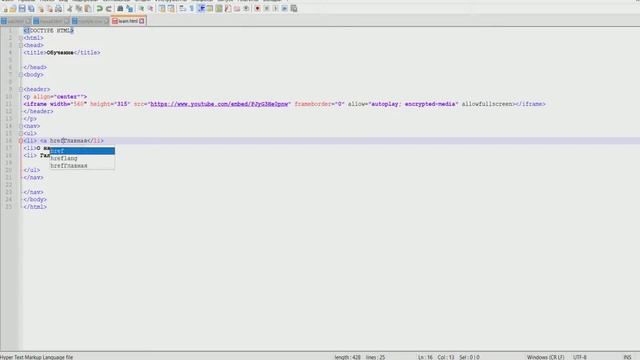The image size is (640, 360).
Task: Click the Redo arrow icon
Action: (x=109, y=9)
